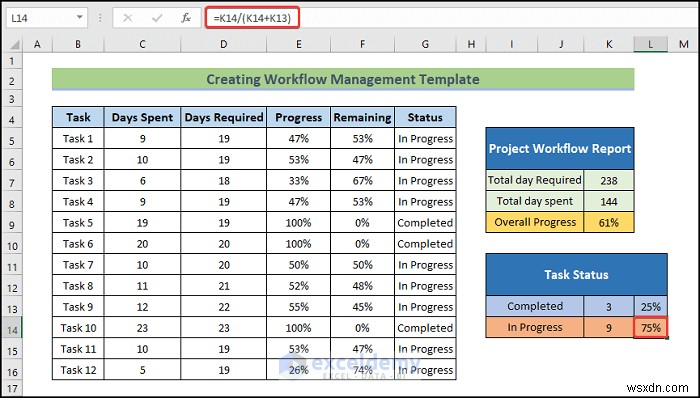This screenshot has height=398, width=700.
Task: Click the 'Remaining' header cell
Action: click(362, 117)
